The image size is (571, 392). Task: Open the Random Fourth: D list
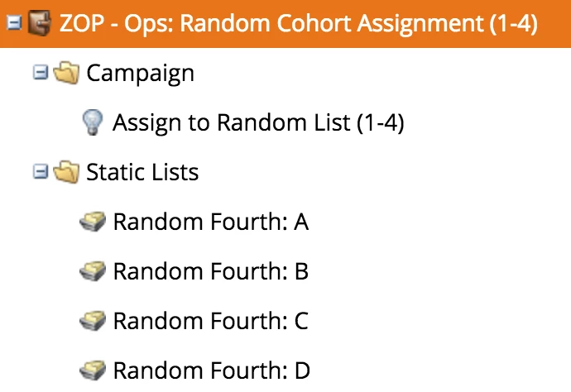(212, 370)
